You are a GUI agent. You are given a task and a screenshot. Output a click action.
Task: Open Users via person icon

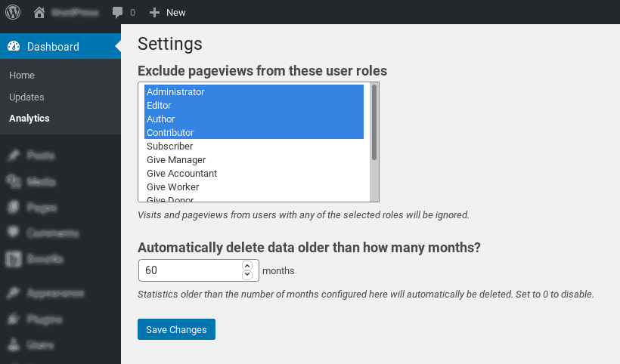(x=14, y=345)
